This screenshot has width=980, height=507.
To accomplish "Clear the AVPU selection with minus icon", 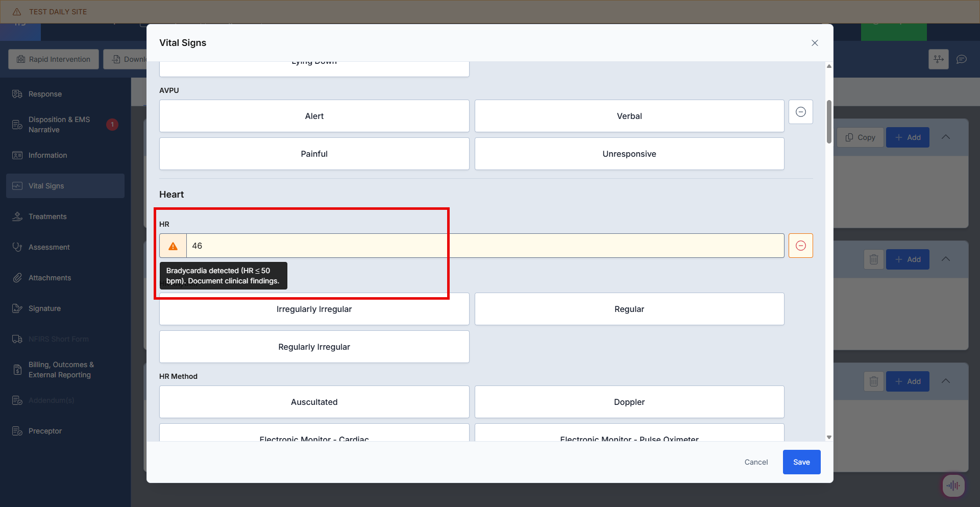I will point(800,112).
